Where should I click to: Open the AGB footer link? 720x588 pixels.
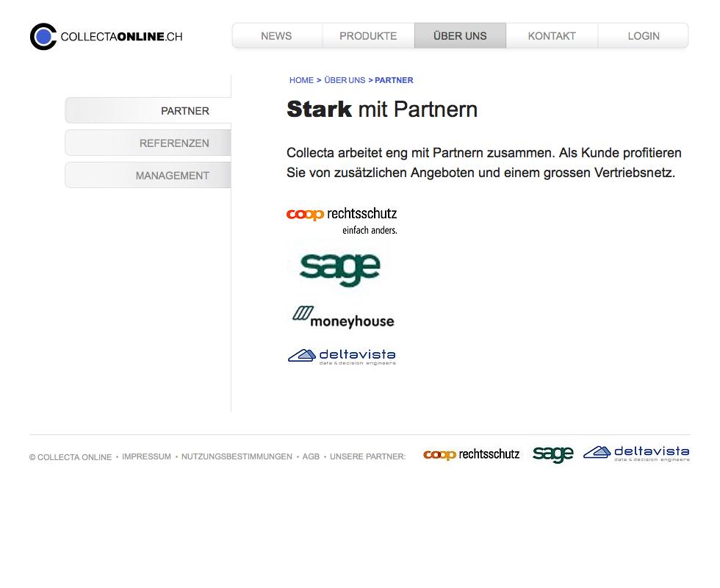[311, 456]
